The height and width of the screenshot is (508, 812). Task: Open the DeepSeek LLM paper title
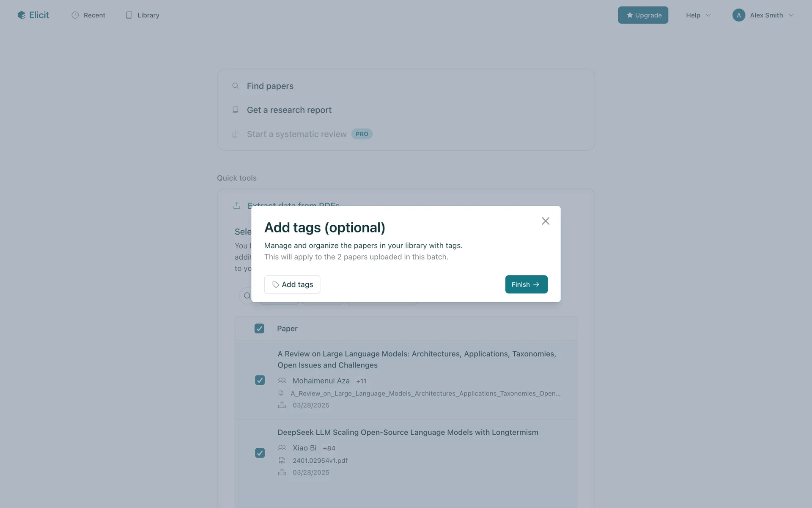[x=408, y=432]
